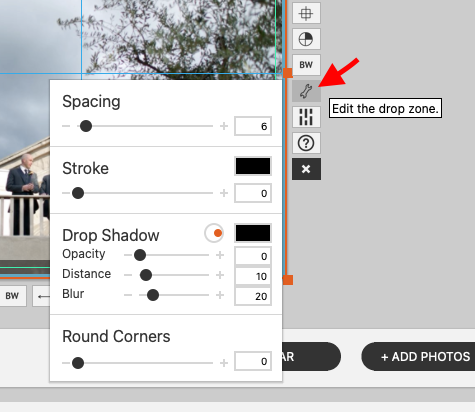475x412 pixels.
Task: Open help with the question mark icon
Action: coord(306,143)
